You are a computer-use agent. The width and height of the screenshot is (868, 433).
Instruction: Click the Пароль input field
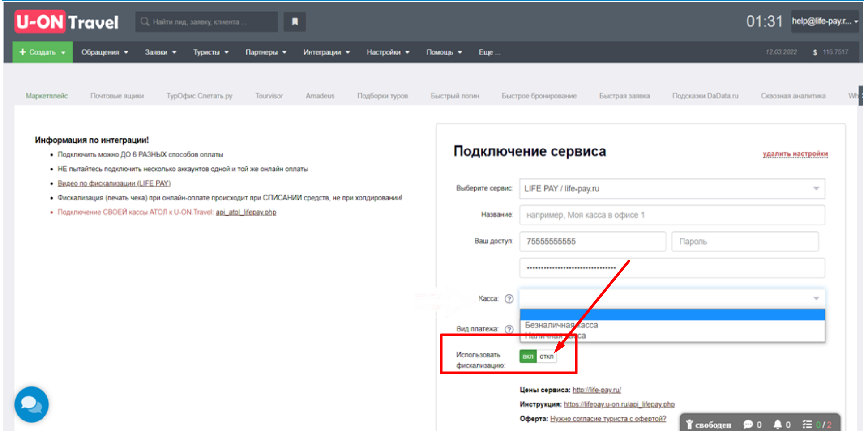pyautogui.click(x=745, y=242)
